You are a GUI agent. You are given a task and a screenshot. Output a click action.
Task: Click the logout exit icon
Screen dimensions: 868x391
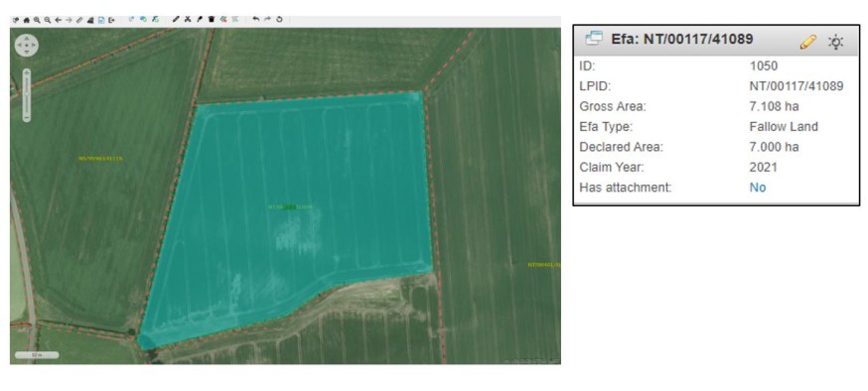112,20
